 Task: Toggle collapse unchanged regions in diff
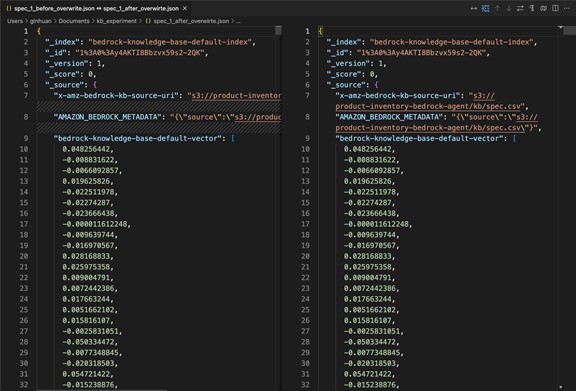(485, 8)
